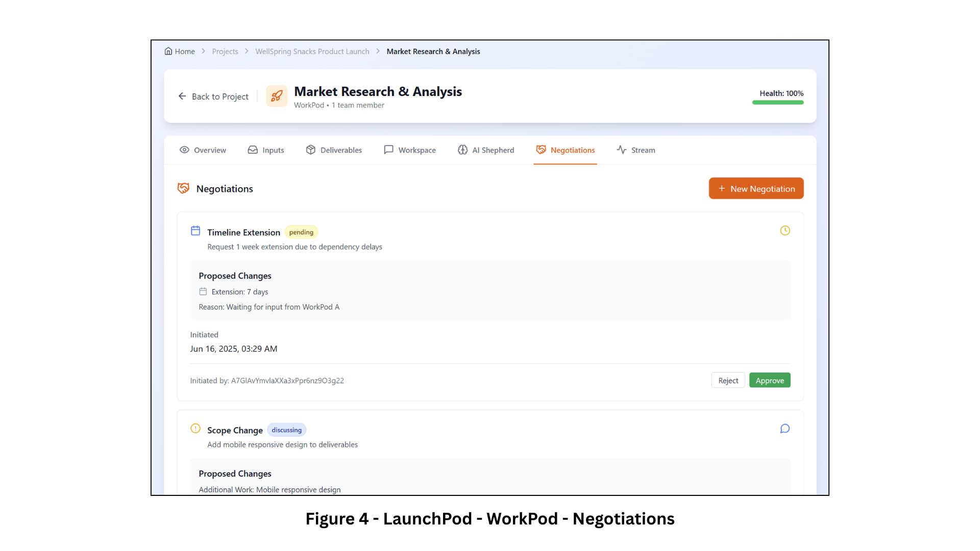Switch to the Inputs tab
Image resolution: width=980 pixels, height=551 pixels.
click(x=266, y=150)
